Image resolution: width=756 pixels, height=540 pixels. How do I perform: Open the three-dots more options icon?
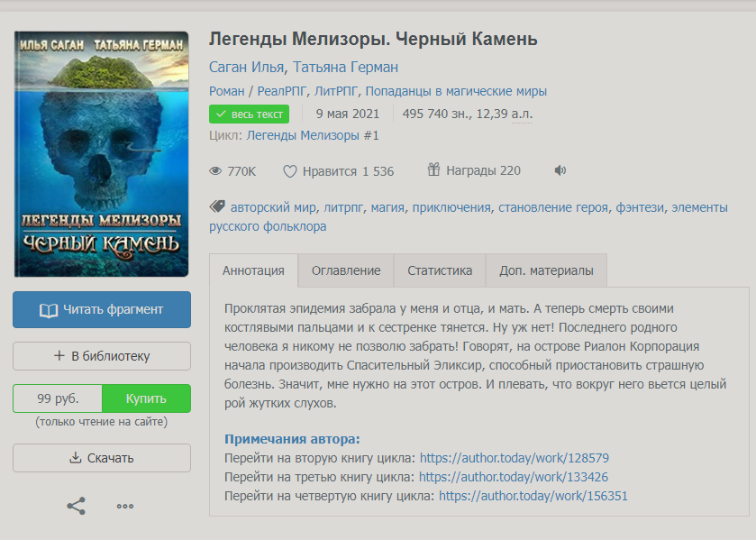tap(125, 507)
